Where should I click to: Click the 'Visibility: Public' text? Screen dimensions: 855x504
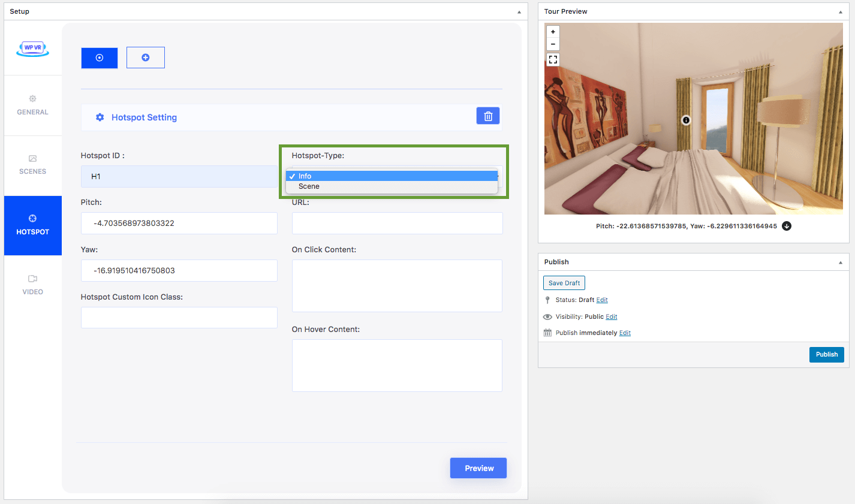580,317
